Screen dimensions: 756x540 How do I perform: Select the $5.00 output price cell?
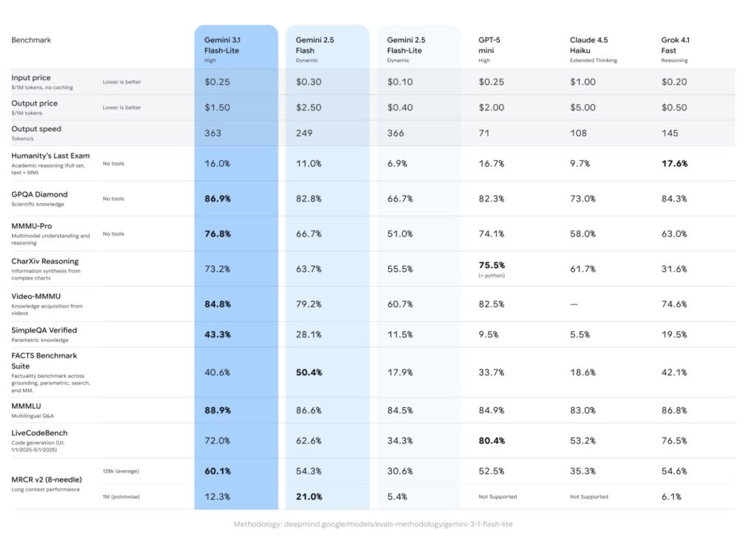point(583,107)
